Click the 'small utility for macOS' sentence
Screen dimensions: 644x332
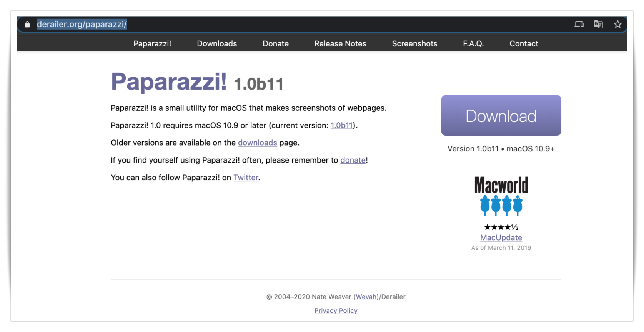pyautogui.click(x=249, y=108)
